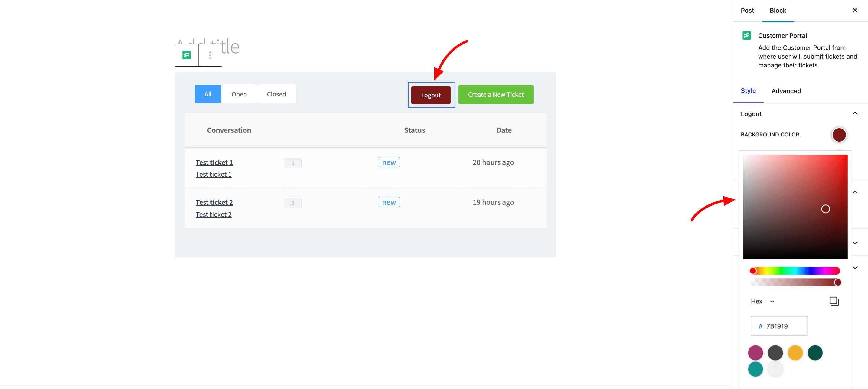Click the dark red background color swatch
The height and width of the screenshot is (389, 868).
(x=839, y=135)
